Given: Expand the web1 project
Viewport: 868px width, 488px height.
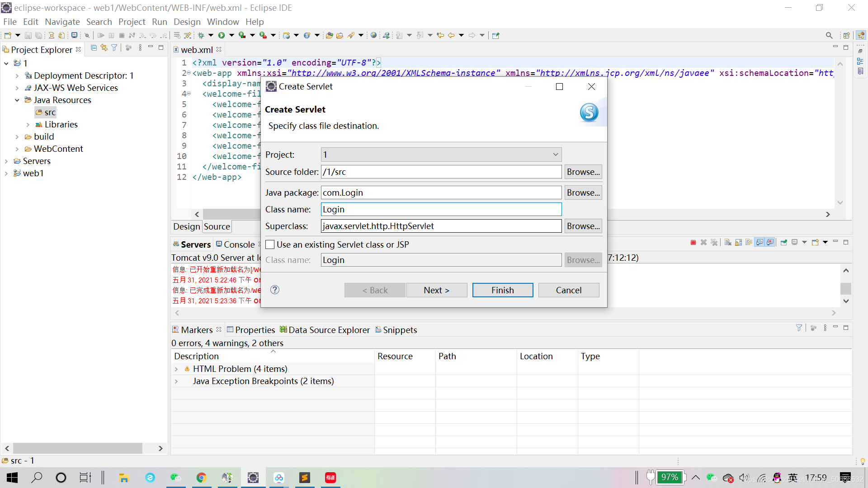Looking at the screenshot, I should pyautogui.click(x=6, y=174).
